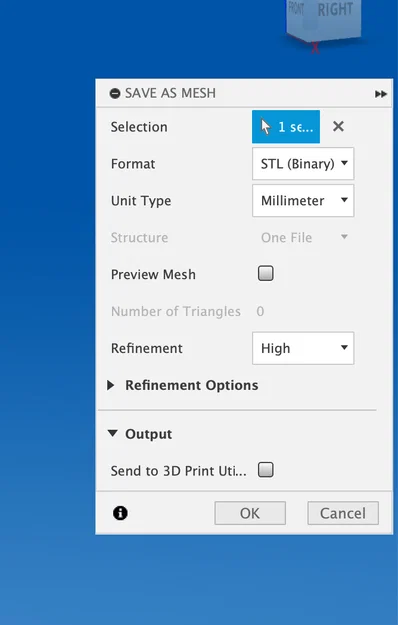This screenshot has width=398, height=625.
Task: Collapse the Output section
Action: pos(113,433)
